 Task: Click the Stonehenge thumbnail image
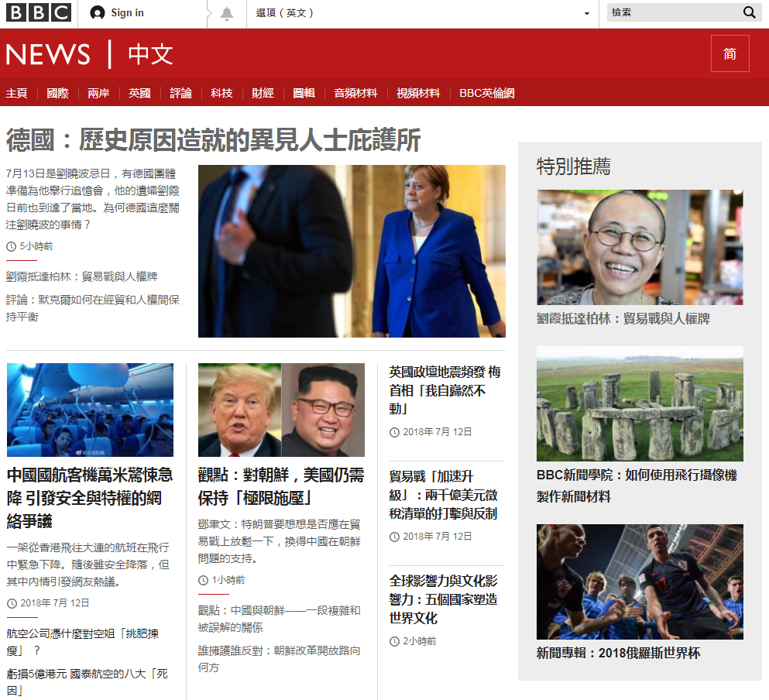[x=640, y=403]
